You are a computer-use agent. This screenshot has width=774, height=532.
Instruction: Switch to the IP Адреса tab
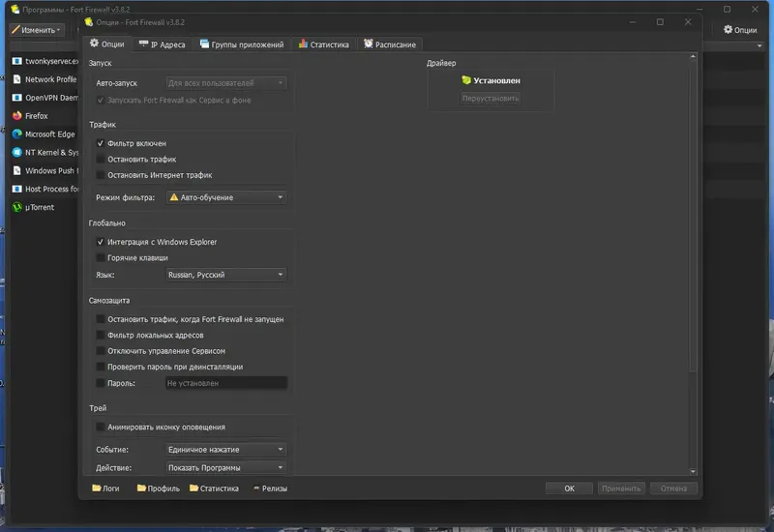click(162, 44)
